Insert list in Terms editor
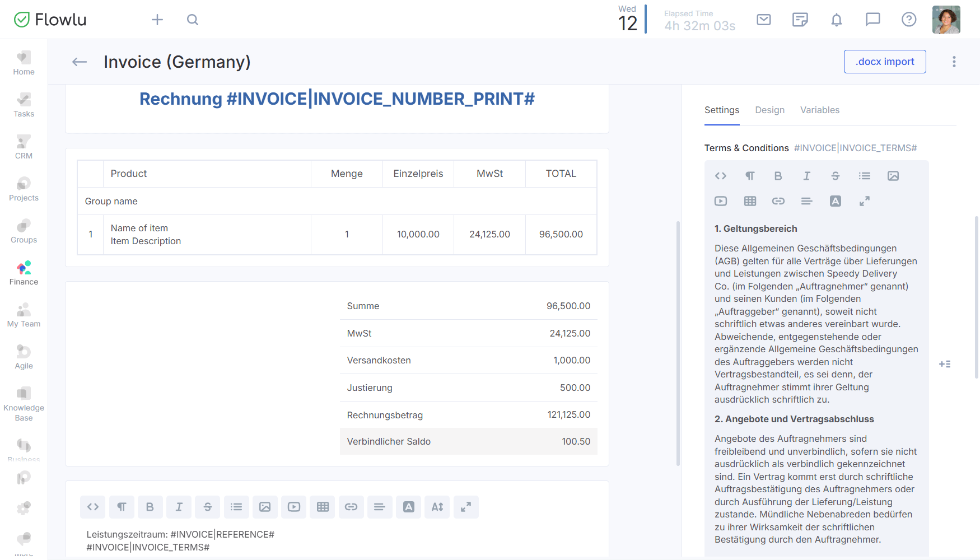 point(864,176)
